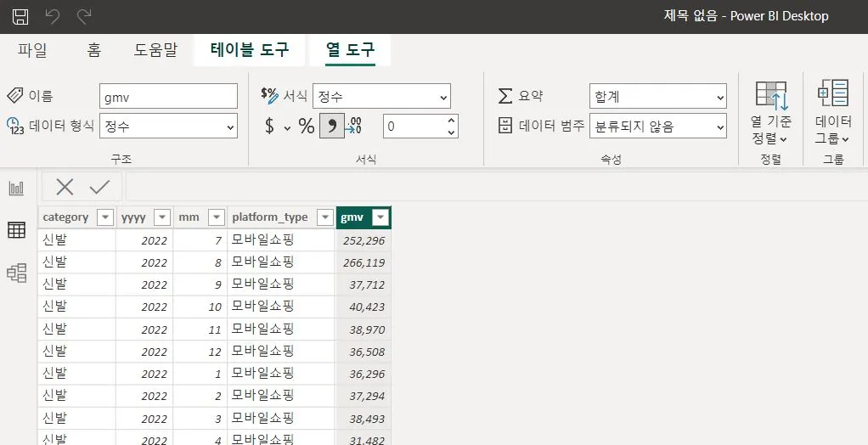
Task: Click the gmv cell 36,508
Action: [364, 352]
